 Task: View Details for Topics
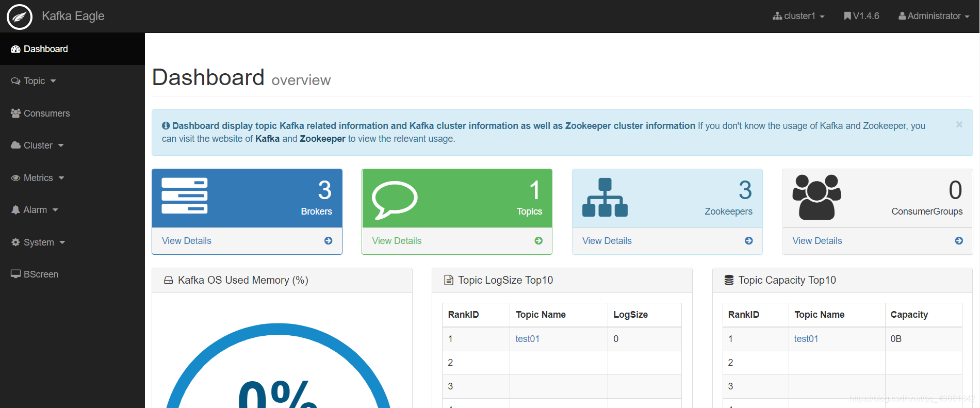pyautogui.click(x=397, y=241)
